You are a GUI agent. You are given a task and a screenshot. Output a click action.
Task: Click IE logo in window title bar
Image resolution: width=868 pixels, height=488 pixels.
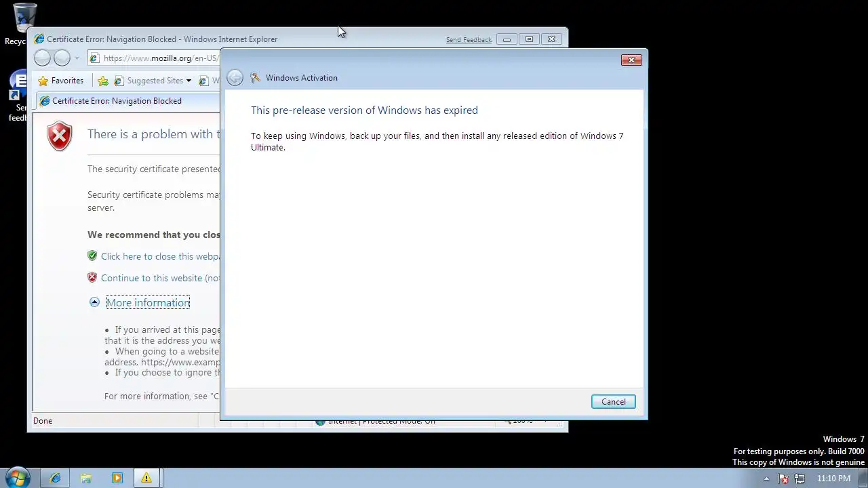coord(39,39)
